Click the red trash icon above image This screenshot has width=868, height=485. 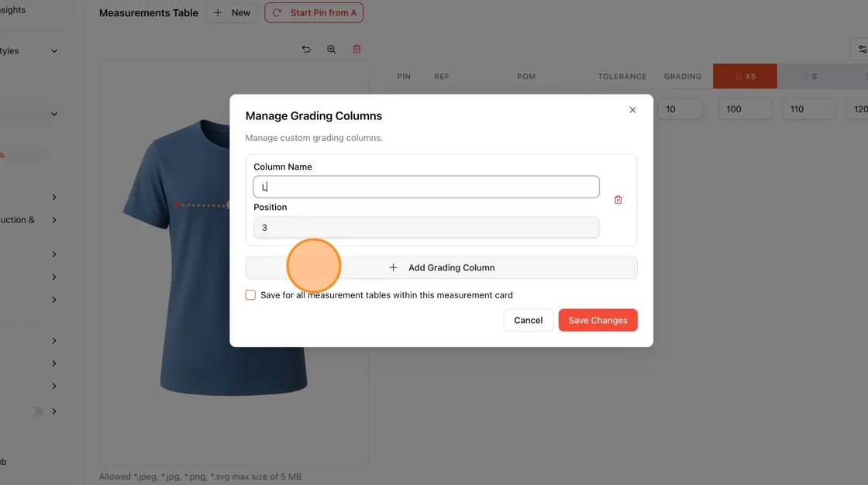356,50
